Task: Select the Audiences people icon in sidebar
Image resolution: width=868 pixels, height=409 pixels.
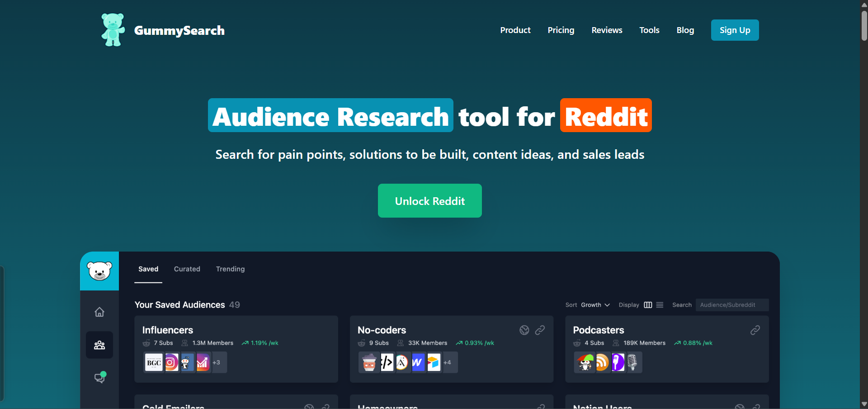Action: (x=99, y=345)
